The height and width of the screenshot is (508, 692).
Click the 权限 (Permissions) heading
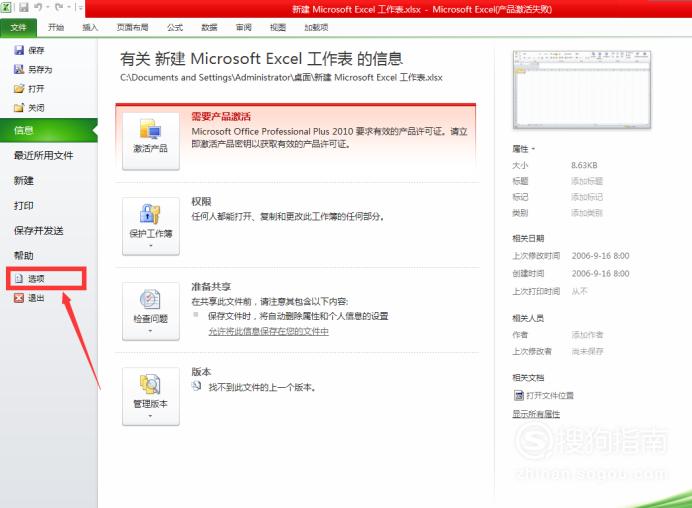(201, 202)
